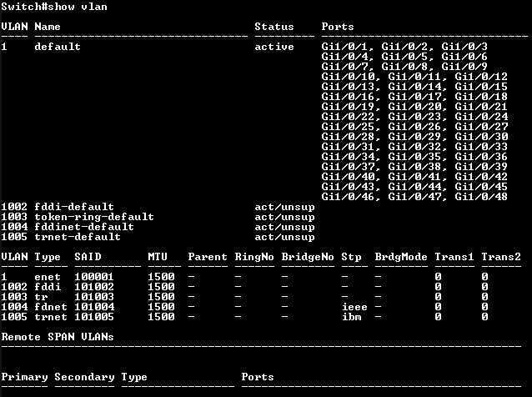This screenshot has width=532, height=397.
Task: Select the VLAN name 'default'
Action: [58, 47]
